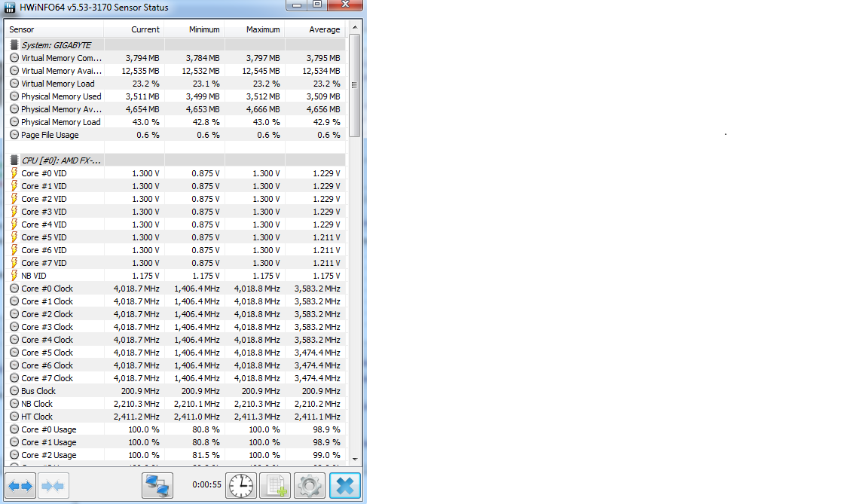The width and height of the screenshot is (868, 504).
Task: Close sensors with blue X button
Action: (345, 486)
